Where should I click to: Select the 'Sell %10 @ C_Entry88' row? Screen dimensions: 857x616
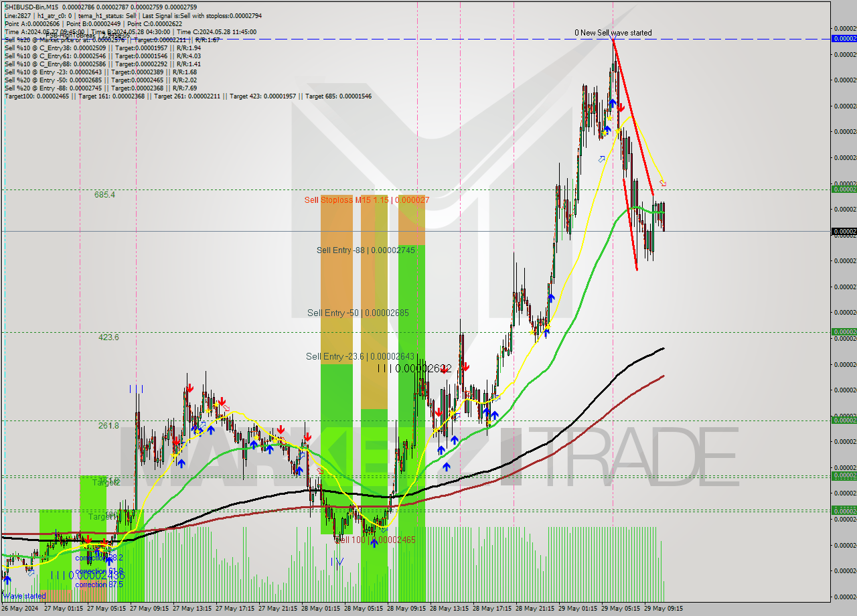click(x=102, y=64)
